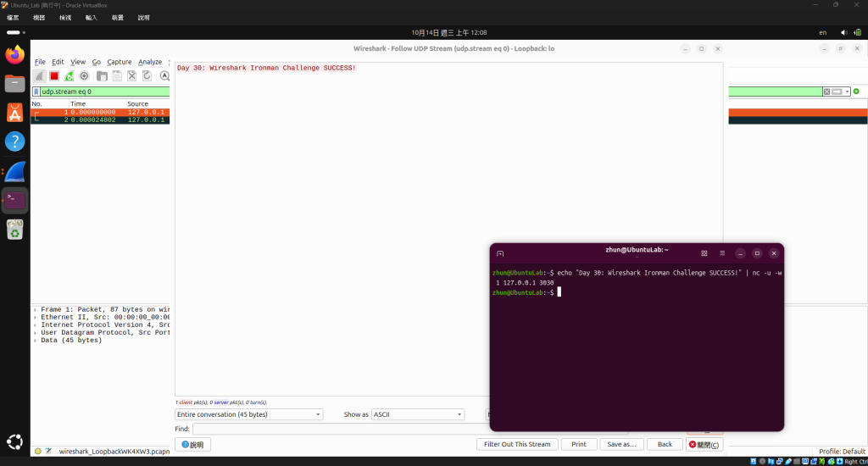The width and height of the screenshot is (868, 466).
Task: Open the Show as ASCII dropdown
Action: [418, 414]
